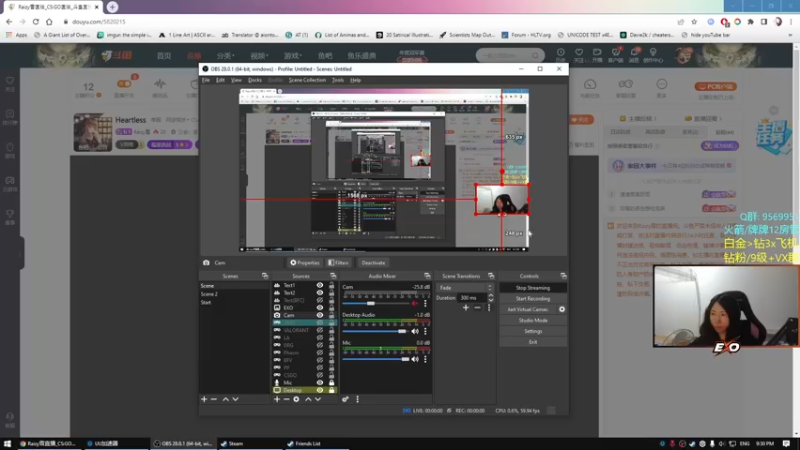Select the Start scene
This screenshot has height=450, width=800.
pos(206,303)
